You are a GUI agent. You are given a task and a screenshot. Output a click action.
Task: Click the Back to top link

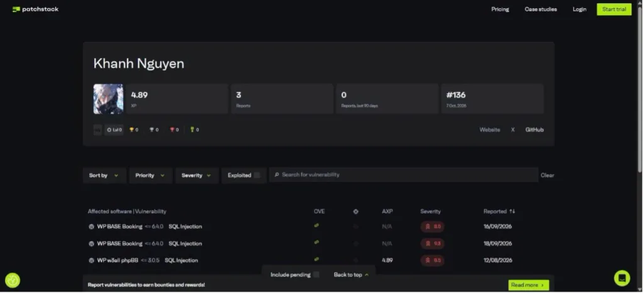pyautogui.click(x=351, y=275)
